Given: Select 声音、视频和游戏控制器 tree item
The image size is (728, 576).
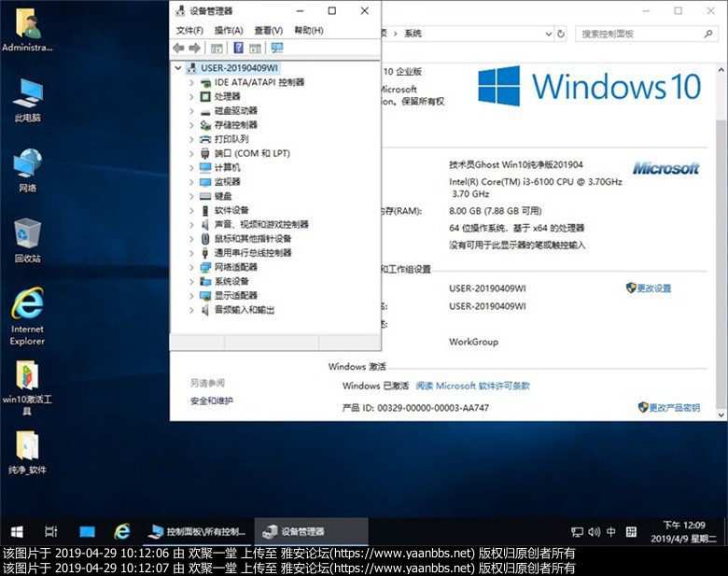Looking at the screenshot, I should (261, 224).
